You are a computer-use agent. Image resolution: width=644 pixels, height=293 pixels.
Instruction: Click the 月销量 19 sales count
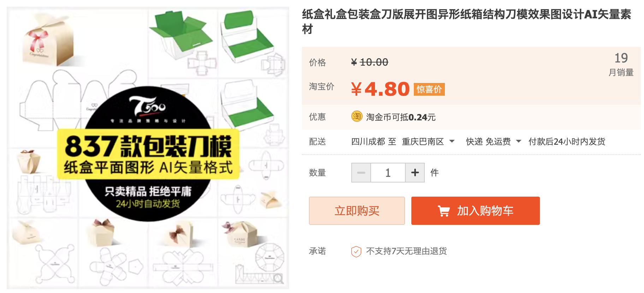pyautogui.click(x=621, y=64)
